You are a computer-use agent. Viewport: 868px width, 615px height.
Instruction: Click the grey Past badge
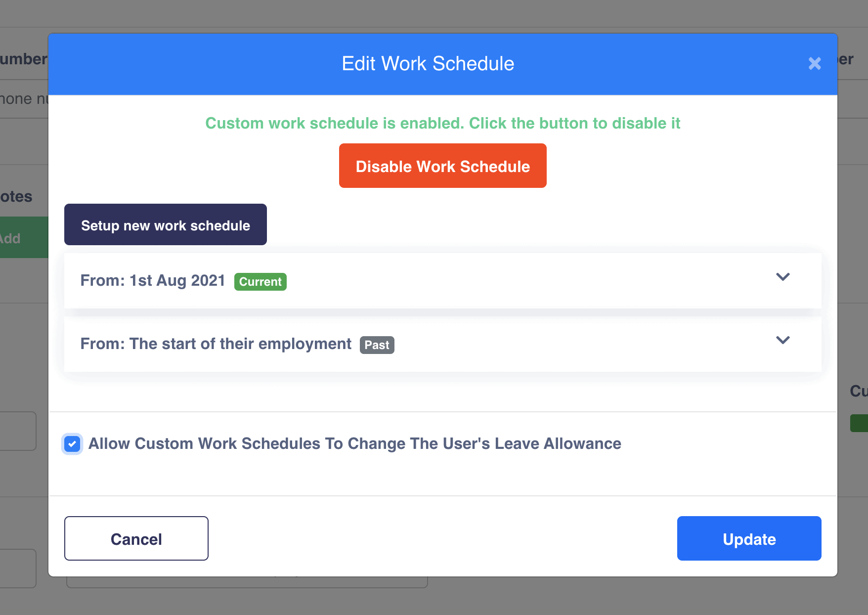pos(377,345)
